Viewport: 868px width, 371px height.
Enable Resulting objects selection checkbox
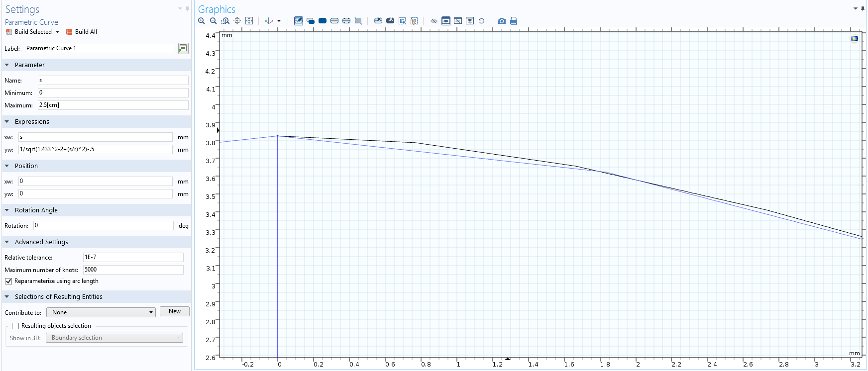pos(15,326)
